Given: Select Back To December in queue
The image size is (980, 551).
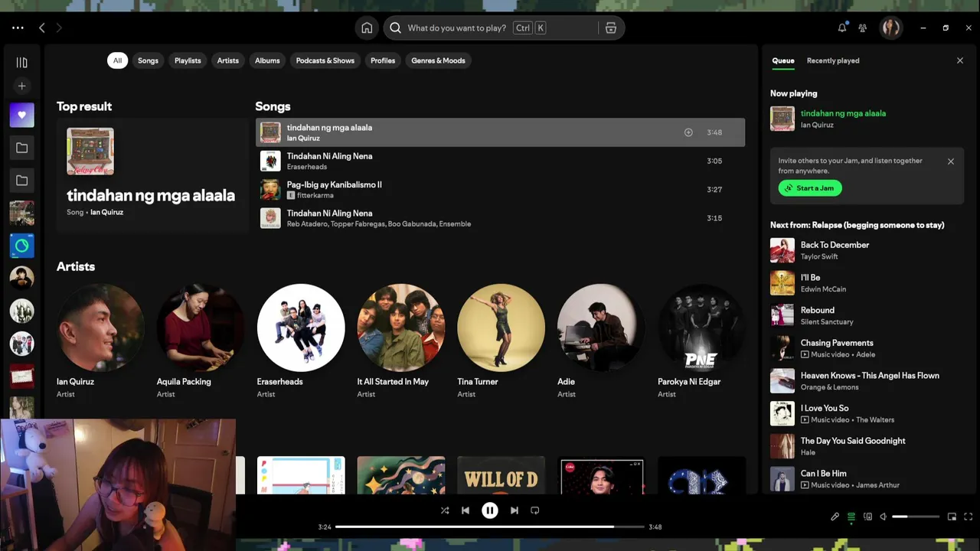Looking at the screenshot, I should pyautogui.click(x=867, y=250).
